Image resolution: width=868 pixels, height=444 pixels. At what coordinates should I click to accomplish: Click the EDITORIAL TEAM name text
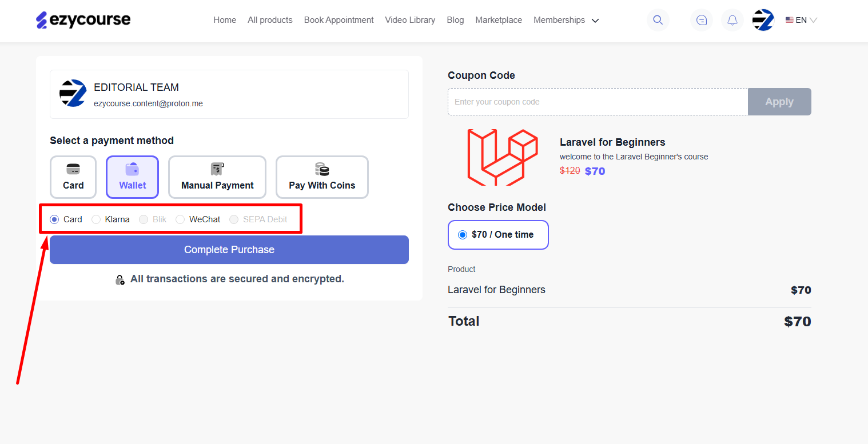(136, 87)
